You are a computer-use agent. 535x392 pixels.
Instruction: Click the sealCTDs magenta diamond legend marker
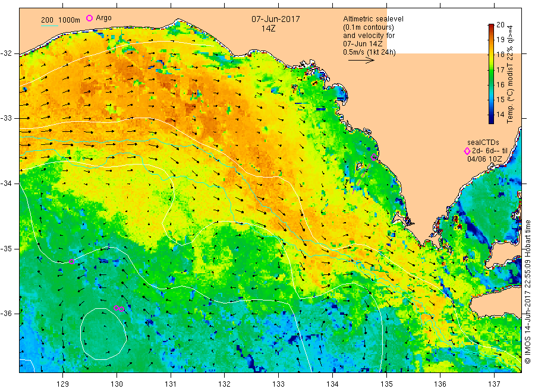467,151
